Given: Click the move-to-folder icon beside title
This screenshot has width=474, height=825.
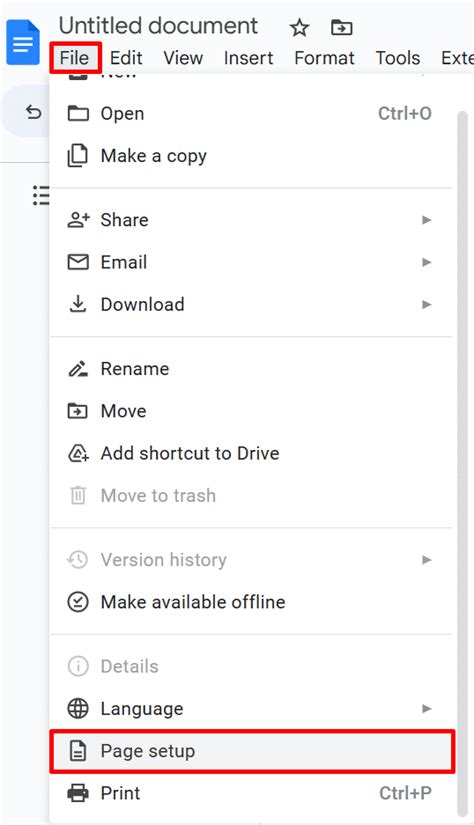Looking at the screenshot, I should [341, 27].
